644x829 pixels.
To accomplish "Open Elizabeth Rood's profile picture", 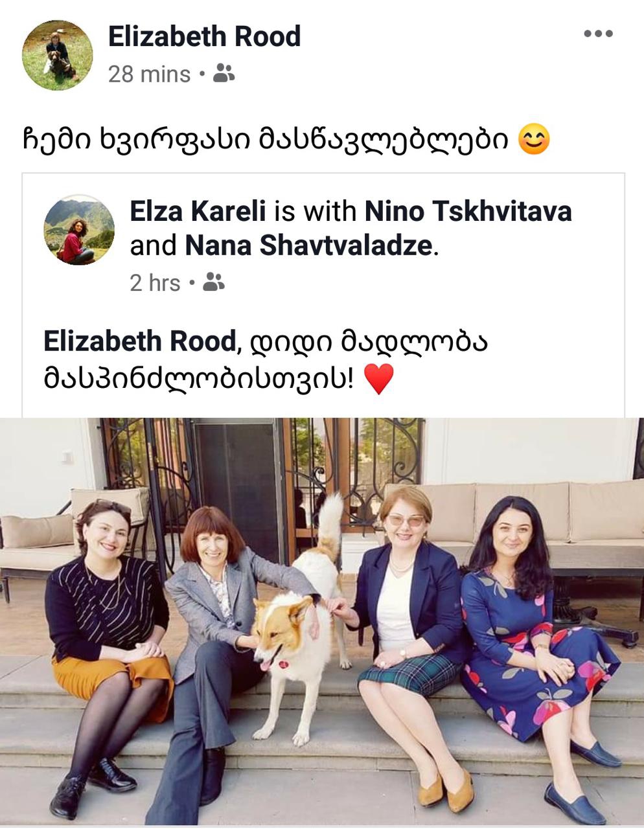I will tap(57, 55).
